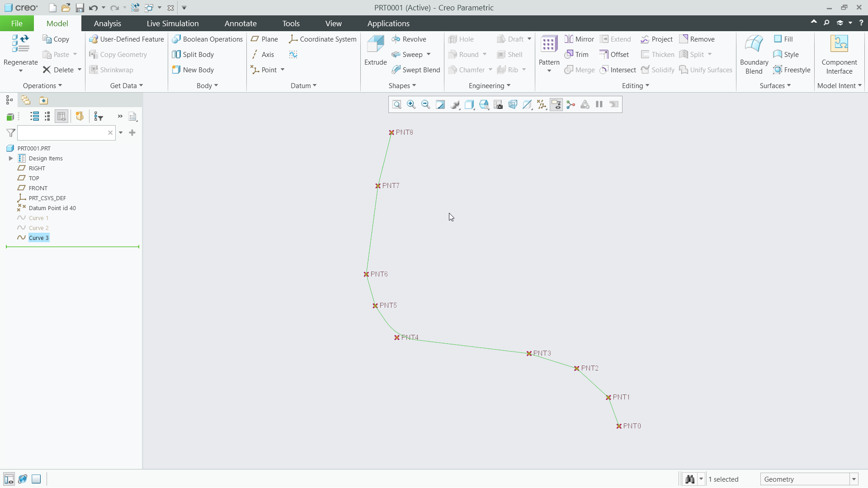Click the Freestyle tool
This screenshot has width=868, height=488.
tap(792, 70)
